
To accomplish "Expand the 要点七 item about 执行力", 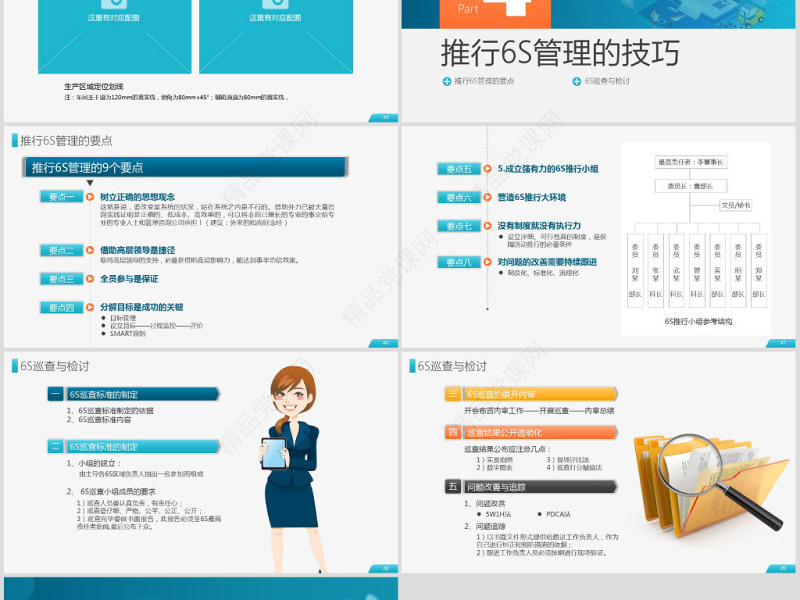I will coord(458,224).
